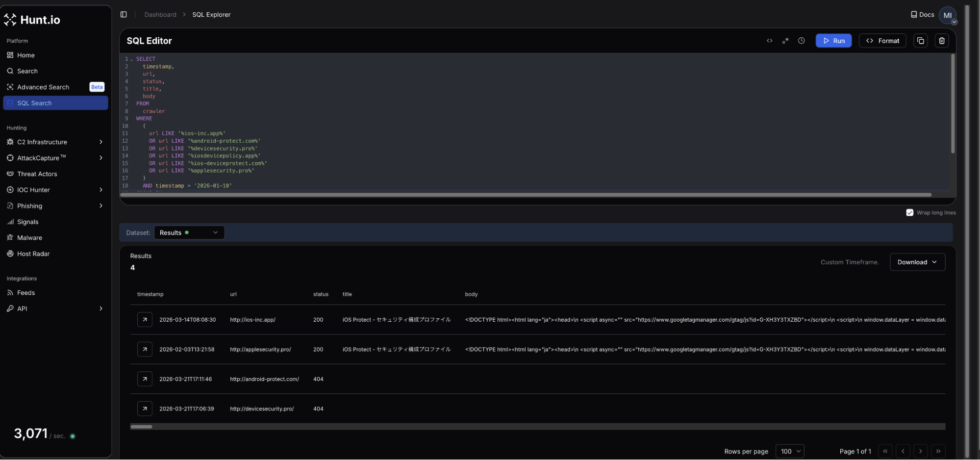980x460 pixels.
Task: Toggle the sidebar collapse icon
Action: [x=124, y=15]
